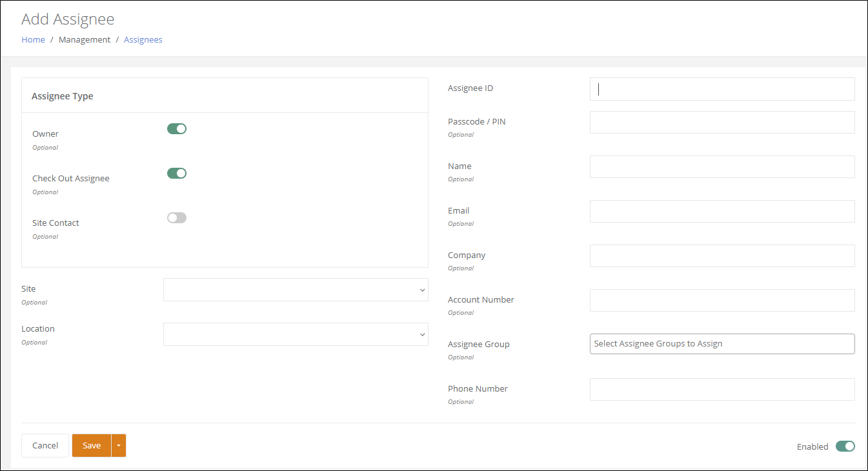Toggle the Owner switch off
The image size is (868, 471).
[x=177, y=128]
